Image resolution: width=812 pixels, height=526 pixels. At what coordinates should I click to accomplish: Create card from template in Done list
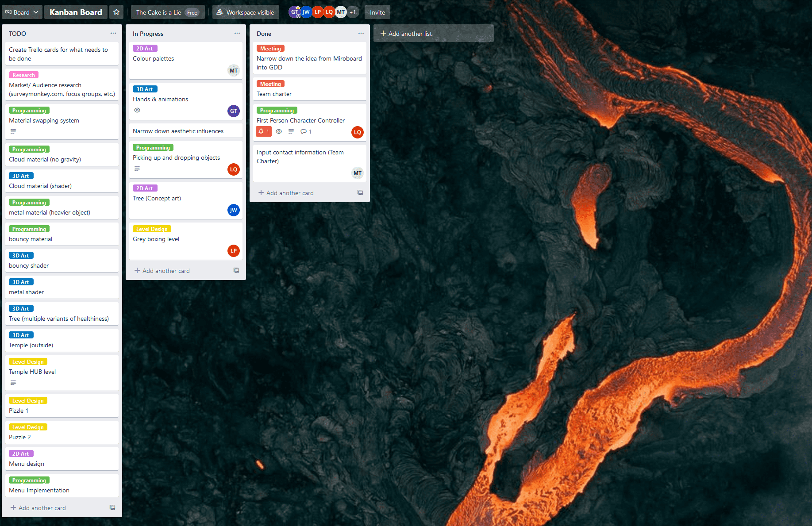360,192
